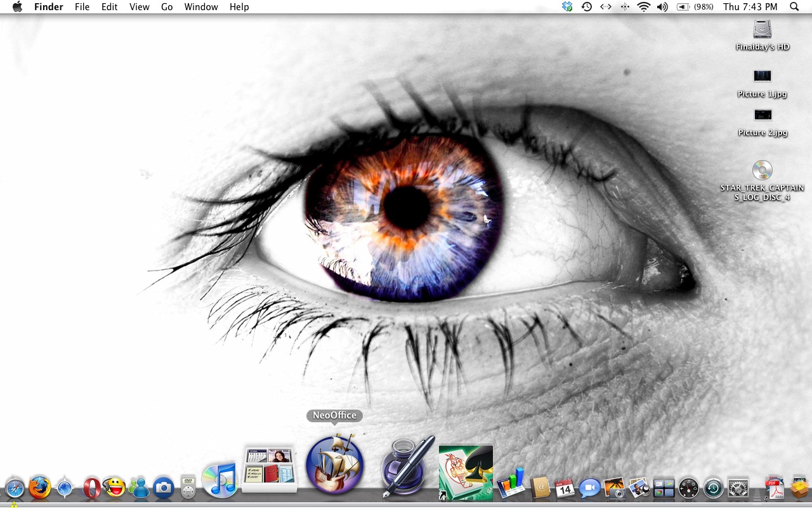Click the Thu 7:43 PM clock
812x508 pixels.
point(750,7)
